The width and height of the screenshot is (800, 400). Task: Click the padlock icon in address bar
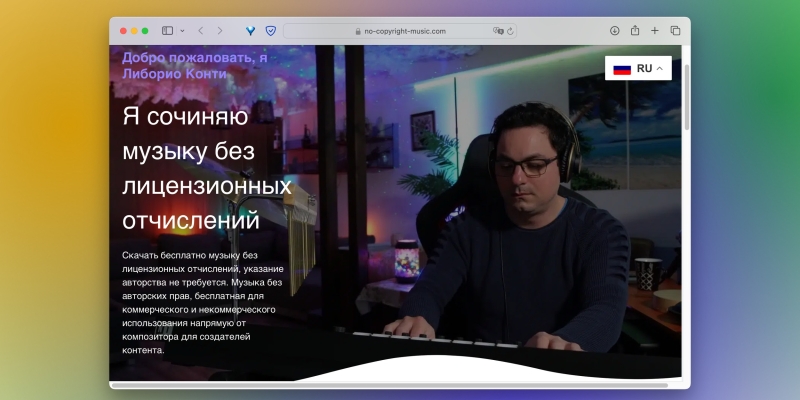click(x=358, y=31)
